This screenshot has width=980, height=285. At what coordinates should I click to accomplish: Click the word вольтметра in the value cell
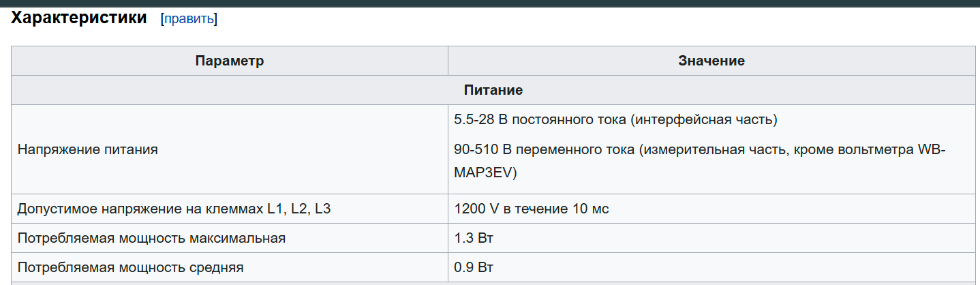881,149
